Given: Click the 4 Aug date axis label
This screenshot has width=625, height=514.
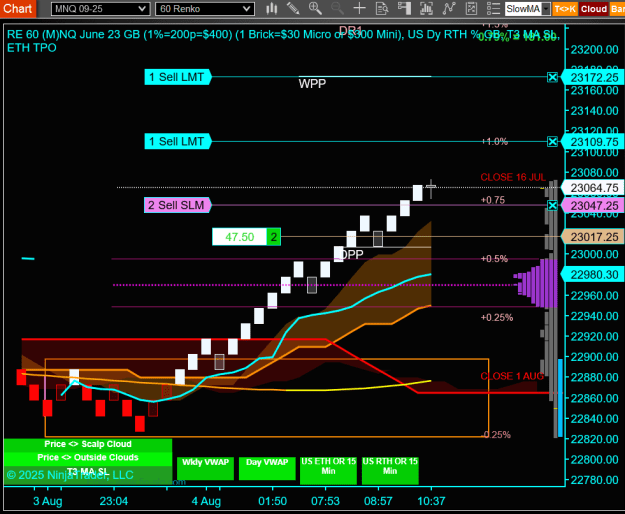Looking at the screenshot, I should [x=206, y=501].
